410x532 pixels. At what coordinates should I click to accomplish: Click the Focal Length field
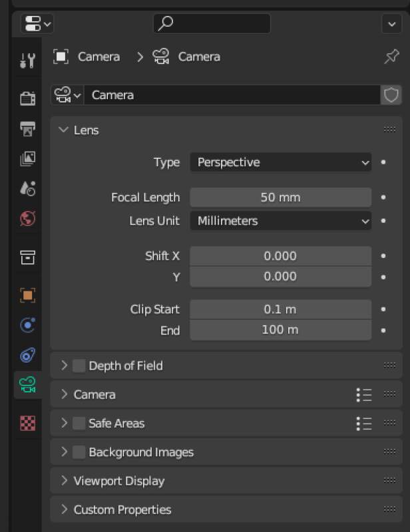[280, 197]
